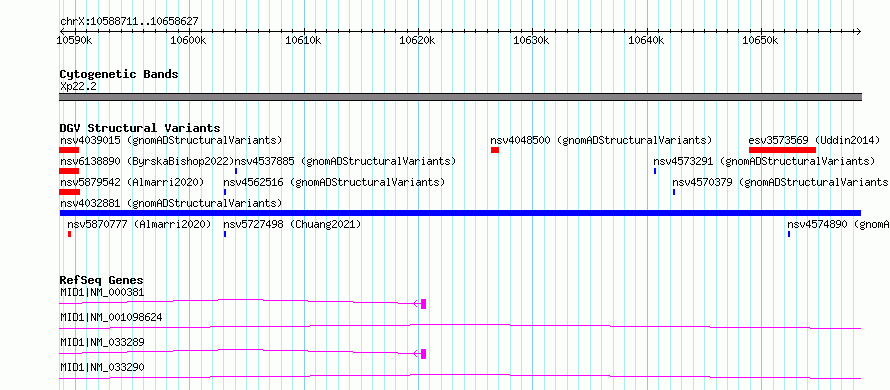Open nsv5727498 (Chuang2021) label
Screen dimensions: 890x390
pos(292,224)
